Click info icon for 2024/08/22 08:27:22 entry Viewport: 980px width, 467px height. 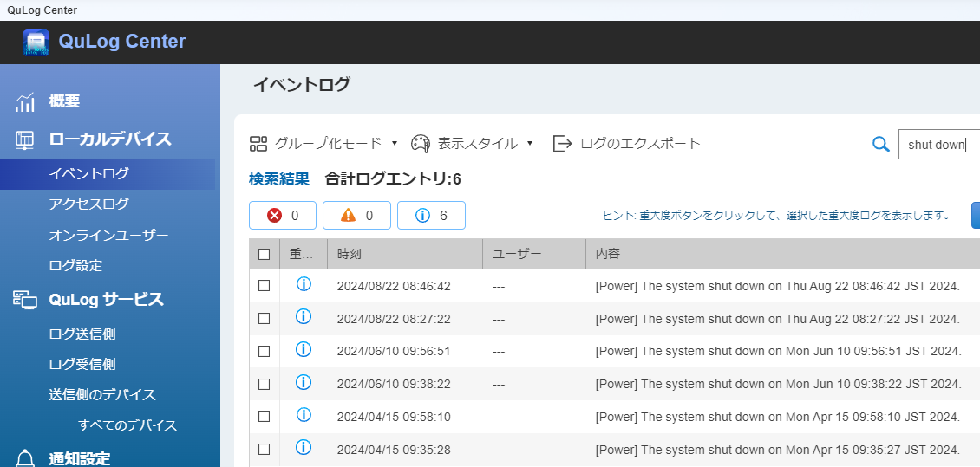point(304,317)
